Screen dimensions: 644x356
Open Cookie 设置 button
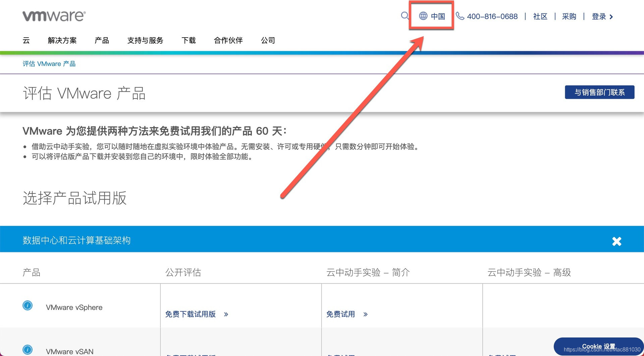click(x=598, y=346)
